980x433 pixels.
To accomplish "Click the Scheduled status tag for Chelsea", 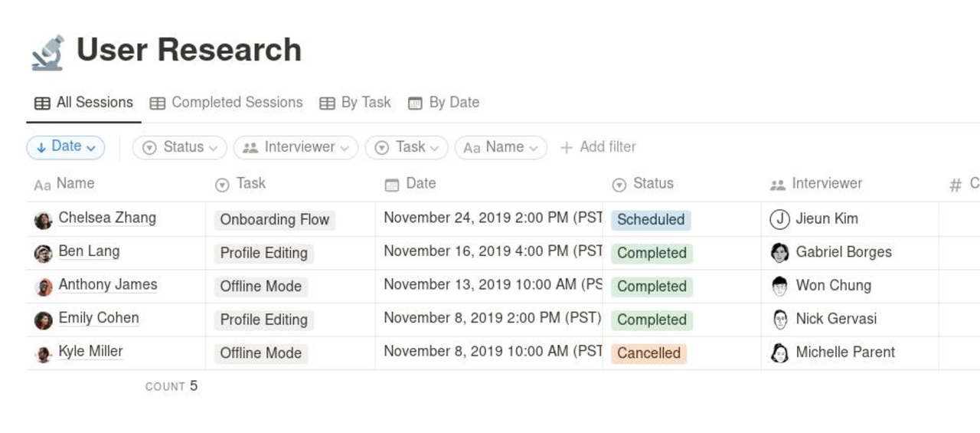I will 650,219.
